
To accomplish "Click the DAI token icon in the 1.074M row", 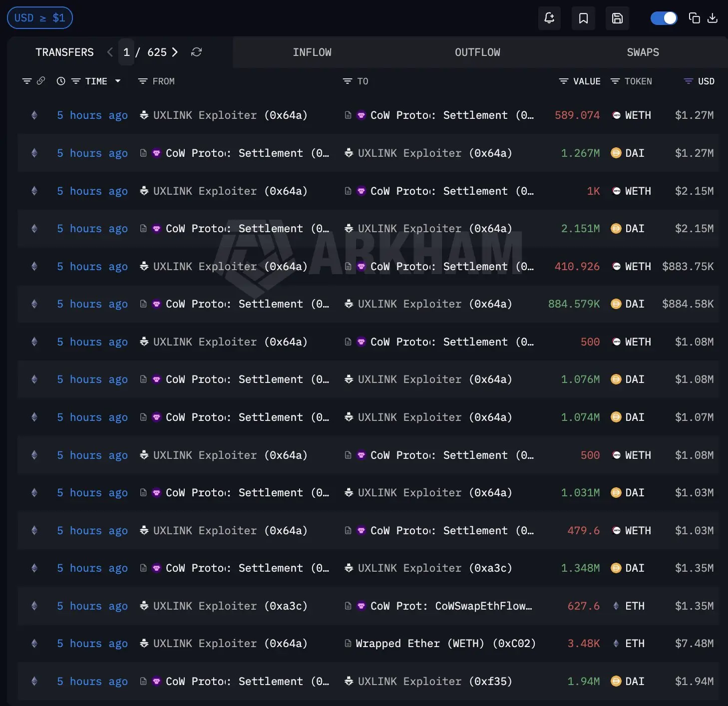I will pos(616,417).
